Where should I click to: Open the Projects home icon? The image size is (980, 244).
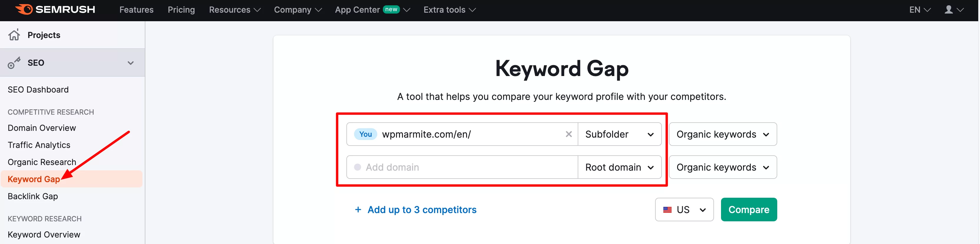point(14,35)
